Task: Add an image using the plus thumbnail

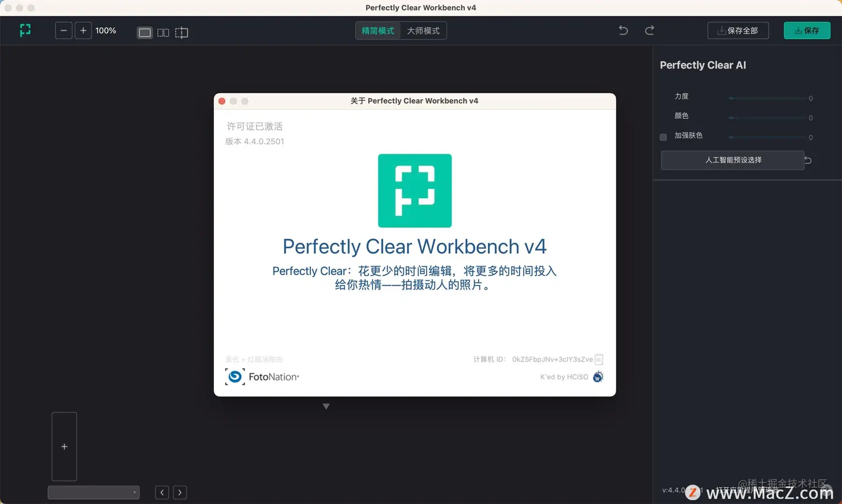Action: pos(64,447)
